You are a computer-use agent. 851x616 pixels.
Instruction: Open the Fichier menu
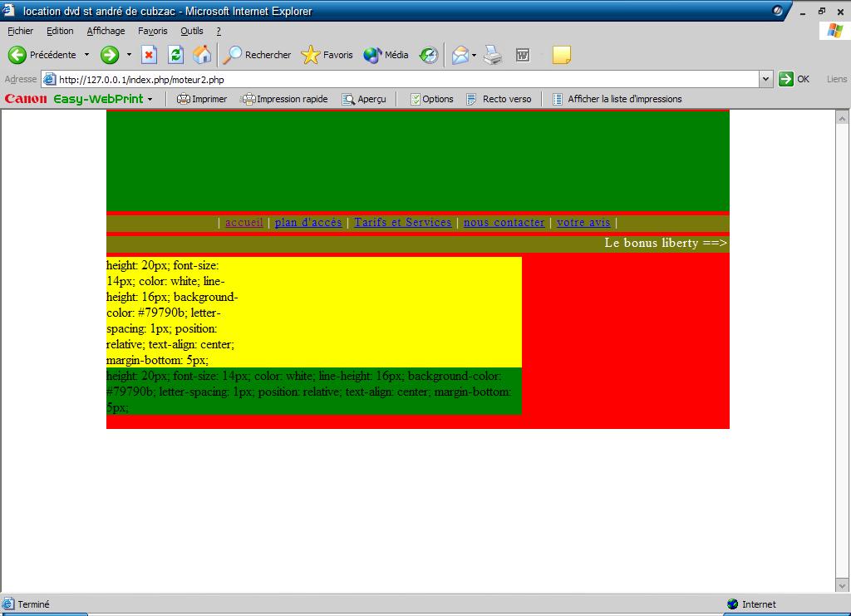(x=20, y=31)
